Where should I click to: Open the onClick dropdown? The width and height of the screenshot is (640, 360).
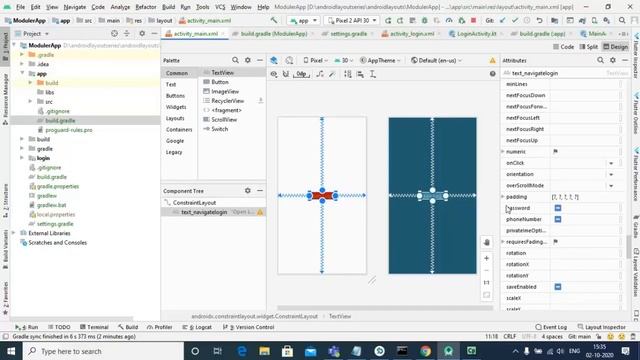(611, 163)
